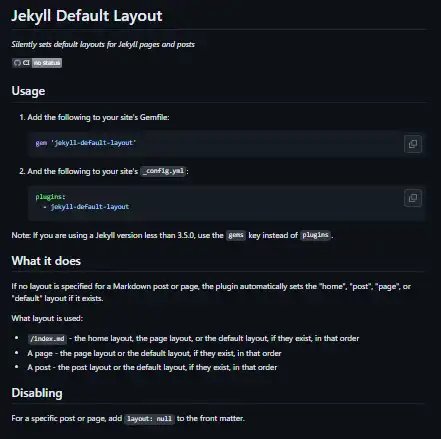Click the 'Note: If you are using a Jekyll version' line

pos(172,235)
